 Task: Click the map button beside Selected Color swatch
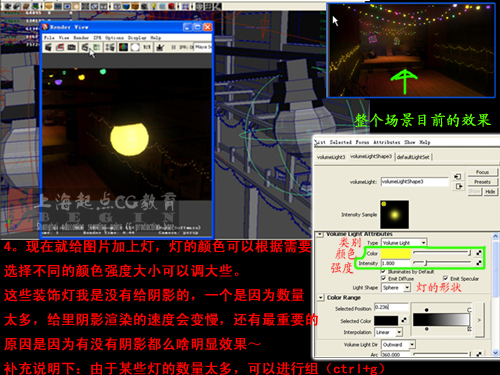click(x=404, y=320)
